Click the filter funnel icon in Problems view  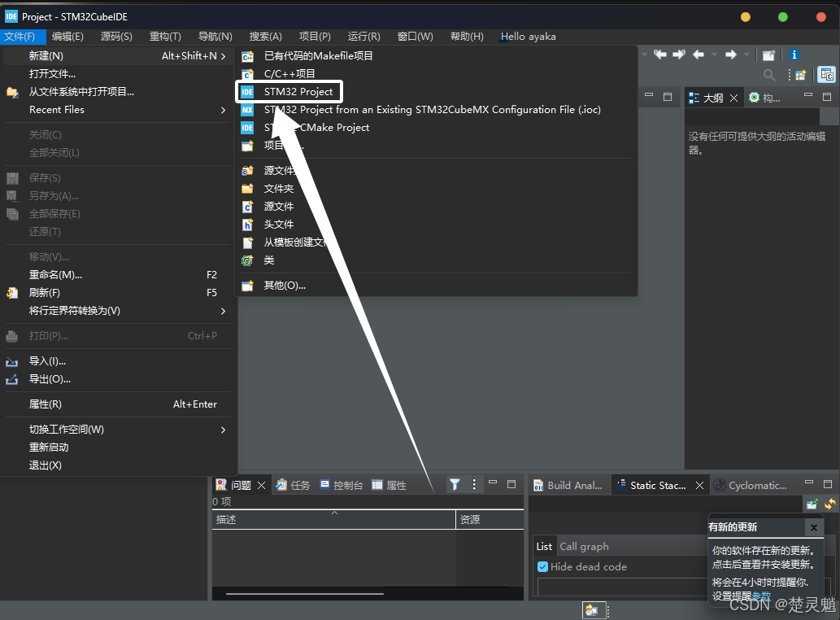[455, 485]
